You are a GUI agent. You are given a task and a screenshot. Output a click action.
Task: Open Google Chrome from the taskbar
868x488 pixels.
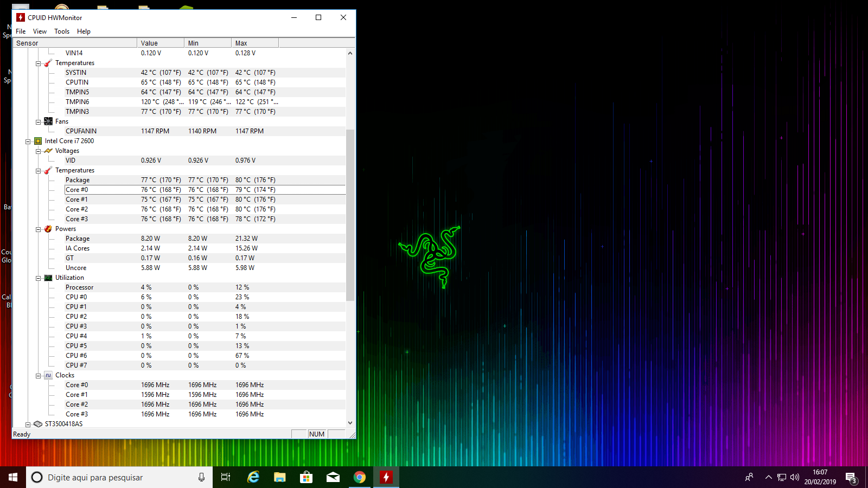tap(359, 477)
